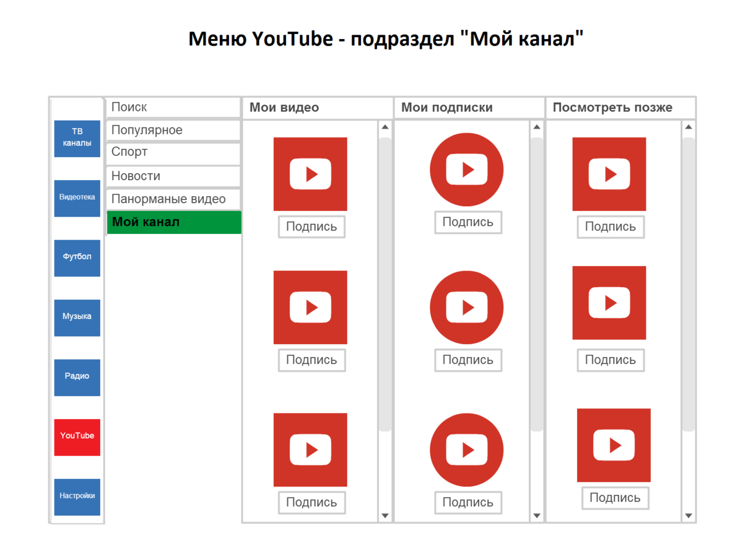Click Подпись under third Посмотреть позже video
Image resolution: width=756 pixels, height=557 pixels.
click(x=615, y=498)
